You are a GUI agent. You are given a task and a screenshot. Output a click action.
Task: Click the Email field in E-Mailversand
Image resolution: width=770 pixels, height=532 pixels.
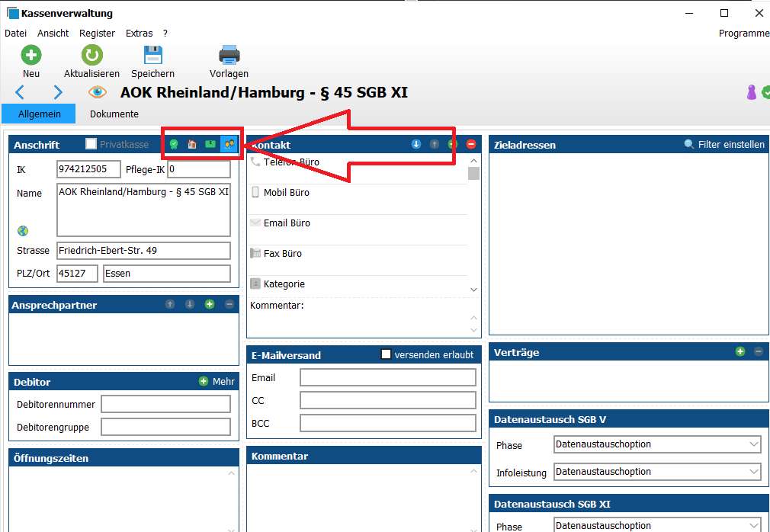coord(388,377)
